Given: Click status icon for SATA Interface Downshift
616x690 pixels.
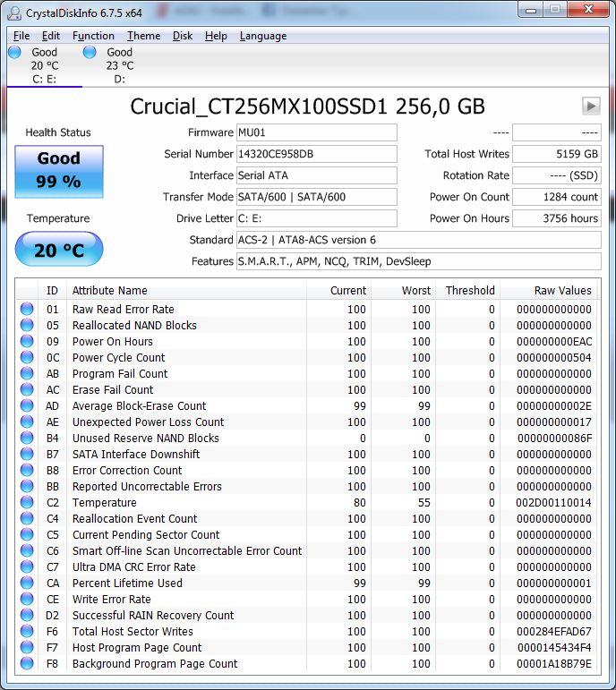Looking at the screenshot, I should point(27,454).
